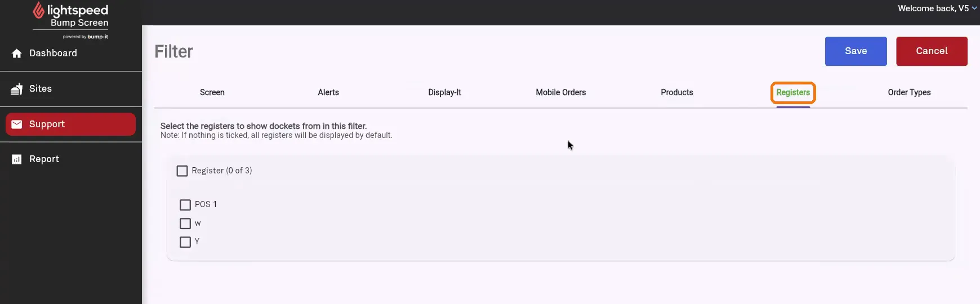Save the filter settings
The width and height of the screenshot is (980, 304).
[x=856, y=51]
